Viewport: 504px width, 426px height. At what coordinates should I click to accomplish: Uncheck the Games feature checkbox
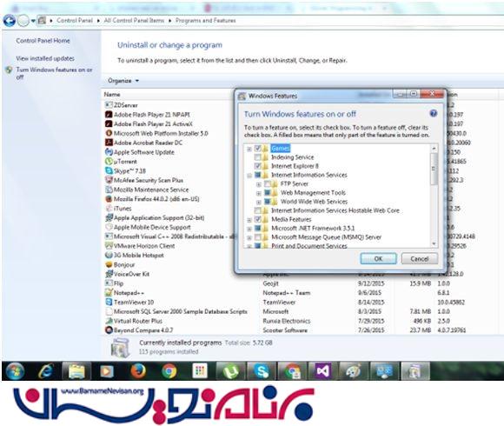pyautogui.click(x=257, y=148)
